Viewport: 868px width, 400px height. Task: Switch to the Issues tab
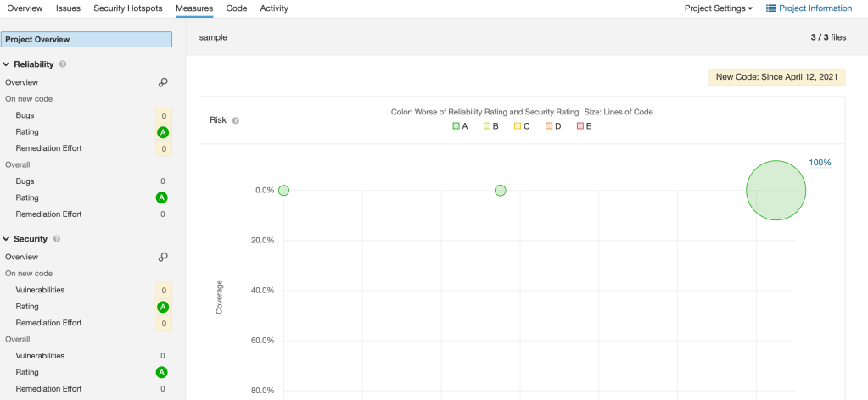[68, 8]
